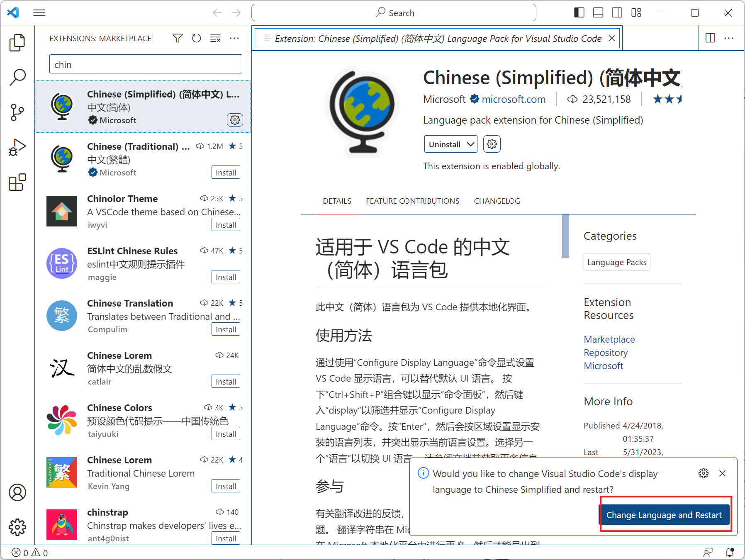745x560 pixels.
Task: Switch to Feature Contributions tab
Action: pyautogui.click(x=413, y=201)
